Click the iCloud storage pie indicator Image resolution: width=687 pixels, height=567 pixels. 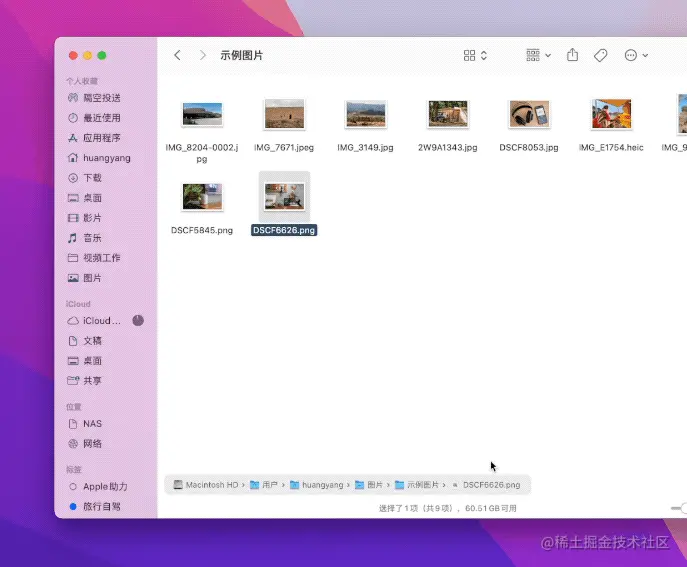pyautogui.click(x=138, y=320)
